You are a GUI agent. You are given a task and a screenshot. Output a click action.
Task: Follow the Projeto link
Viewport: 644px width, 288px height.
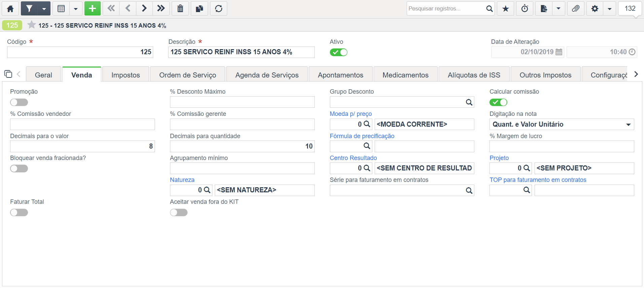pos(499,158)
